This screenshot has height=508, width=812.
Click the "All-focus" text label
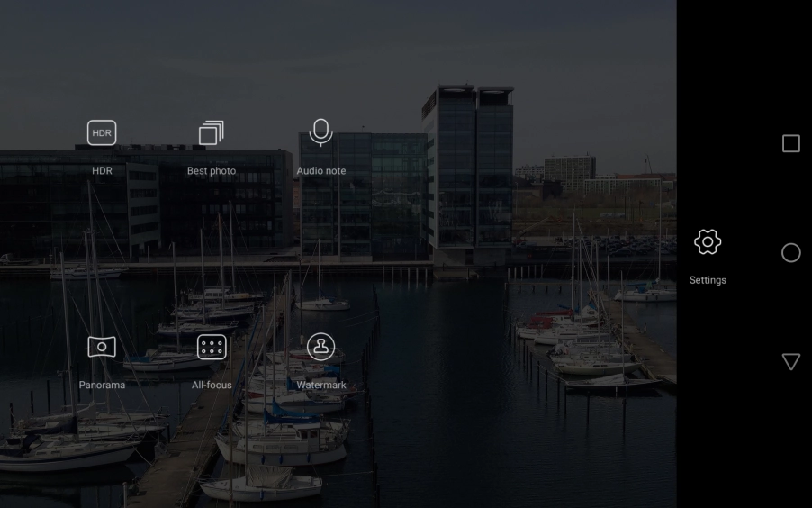(212, 385)
